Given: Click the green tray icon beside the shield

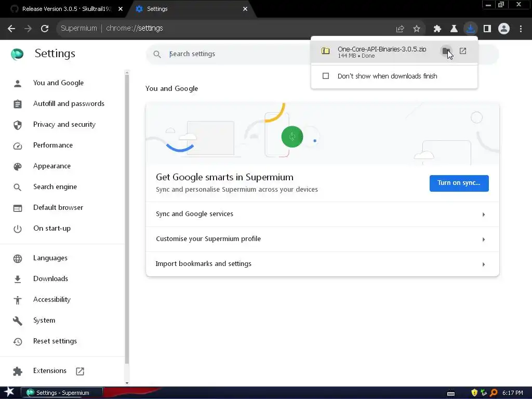Looking at the screenshot, I should pos(484,393).
